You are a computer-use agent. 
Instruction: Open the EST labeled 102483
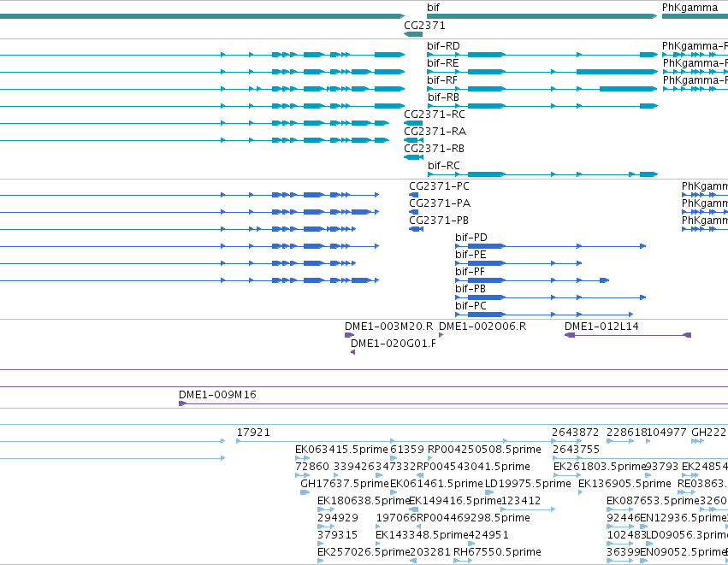coord(626,535)
